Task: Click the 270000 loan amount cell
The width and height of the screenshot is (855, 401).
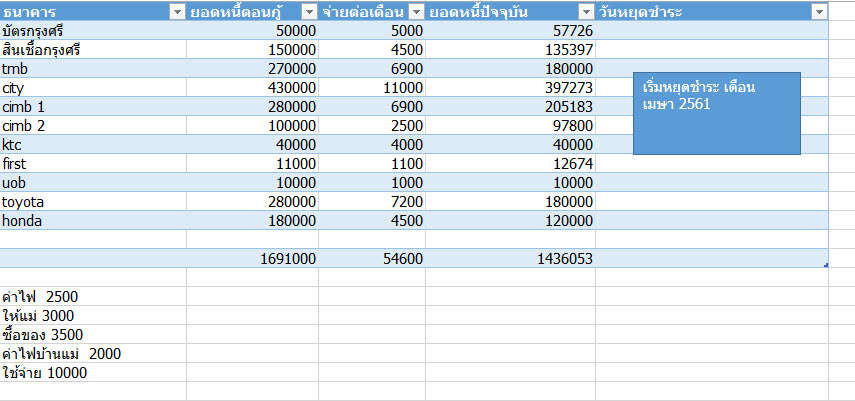Action: coord(252,69)
